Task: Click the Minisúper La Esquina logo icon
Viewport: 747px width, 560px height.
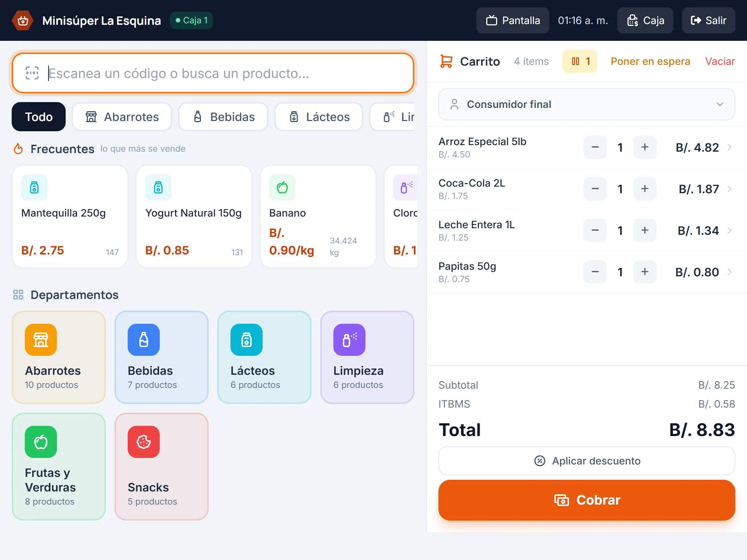Action: [23, 20]
